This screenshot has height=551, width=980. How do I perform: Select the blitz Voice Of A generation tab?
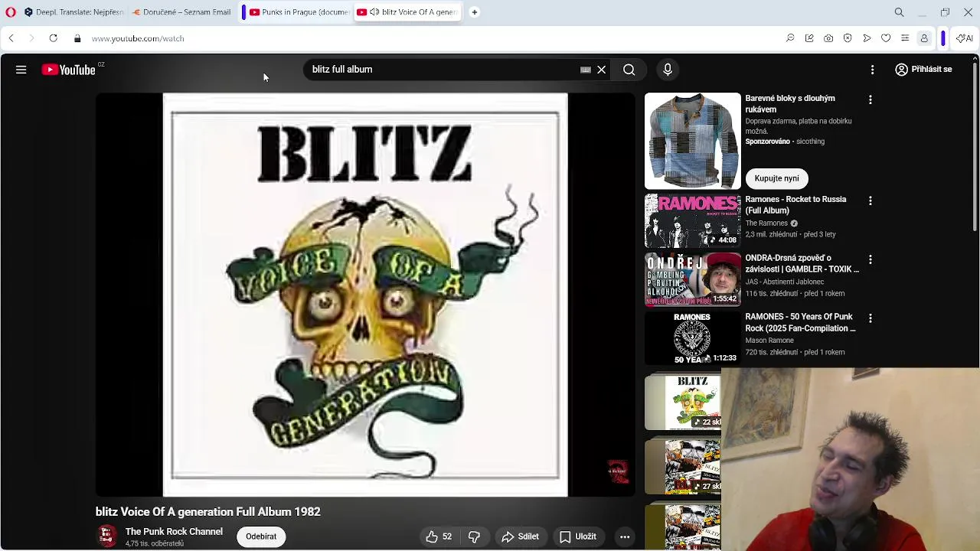[407, 12]
